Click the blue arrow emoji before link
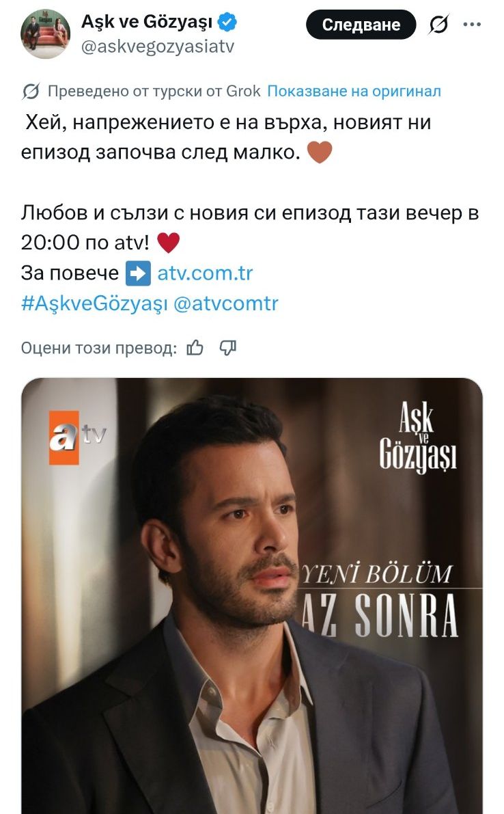504x814 pixels. pyautogui.click(x=139, y=273)
